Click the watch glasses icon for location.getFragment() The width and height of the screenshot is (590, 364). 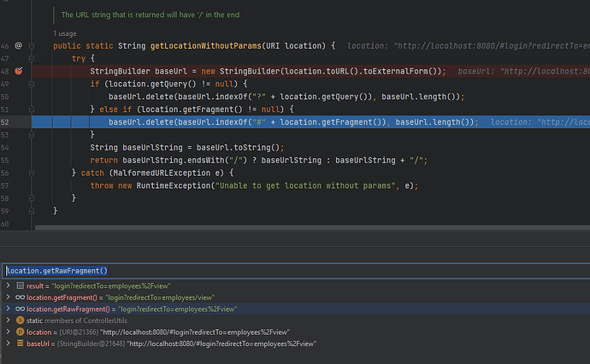pos(20,297)
